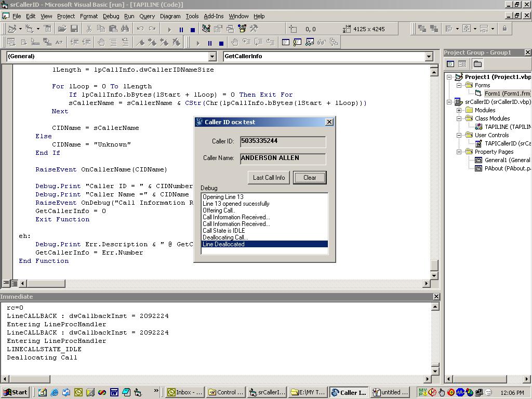Click View Code icon in Project panel
The width and height of the screenshot is (532, 399).
pos(450,64)
